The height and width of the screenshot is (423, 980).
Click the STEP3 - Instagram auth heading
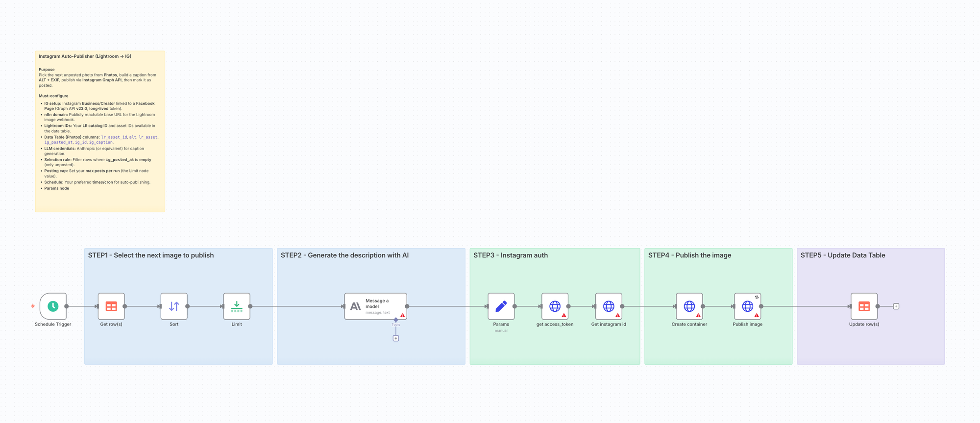[x=511, y=255]
